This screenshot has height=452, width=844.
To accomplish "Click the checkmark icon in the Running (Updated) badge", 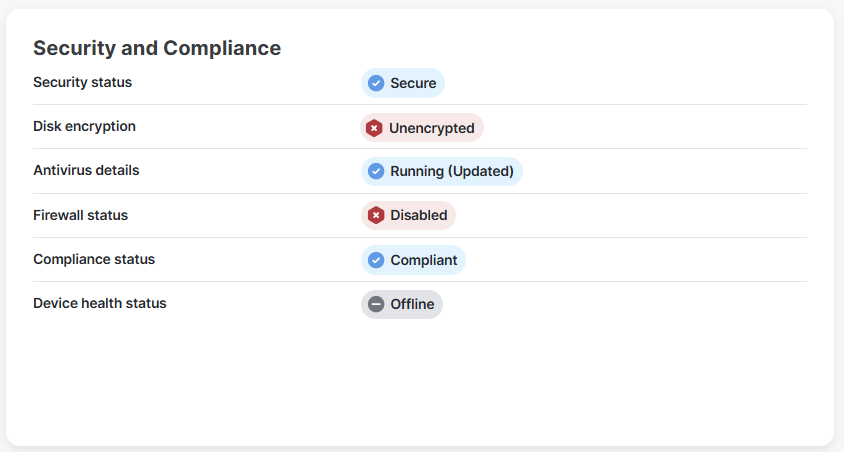I will coord(376,171).
